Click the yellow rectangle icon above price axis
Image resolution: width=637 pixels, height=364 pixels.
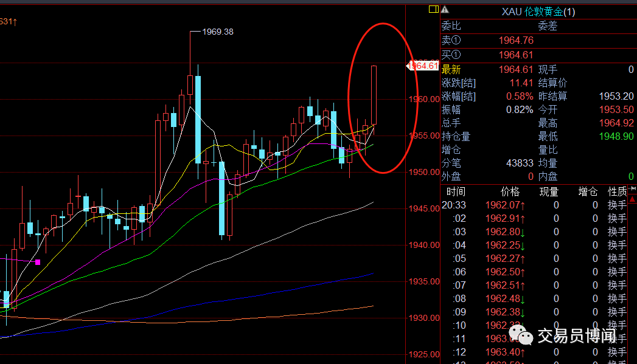(433, 9)
